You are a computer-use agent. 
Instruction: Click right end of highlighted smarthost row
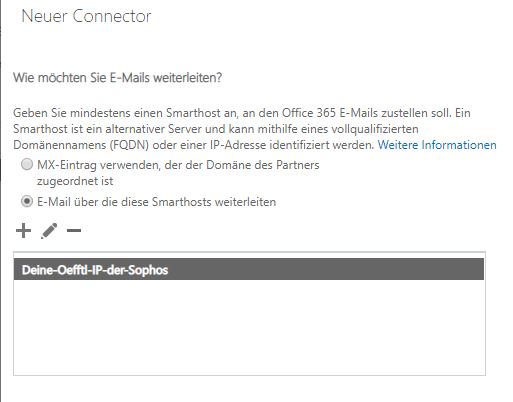pyautogui.click(x=467, y=270)
